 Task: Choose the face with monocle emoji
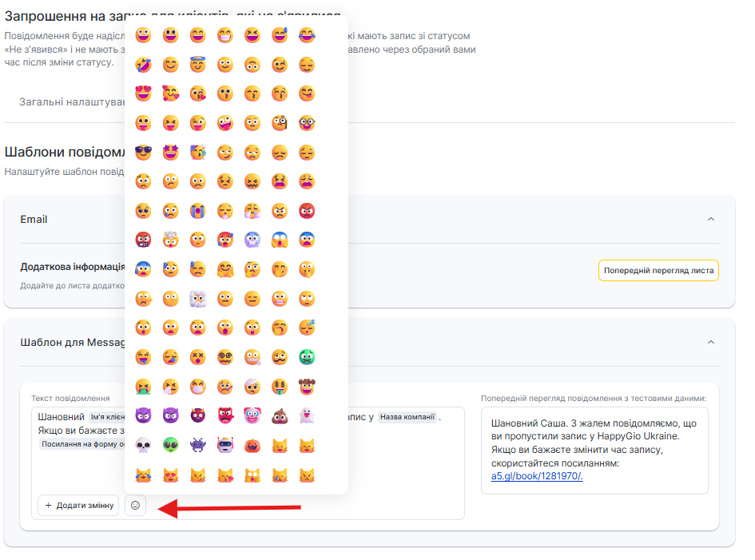280,123
